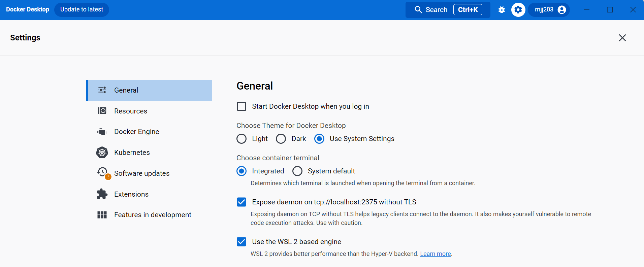Select the Light theme radio button
Viewport: 644px width, 267px height.
click(x=241, y=139)
